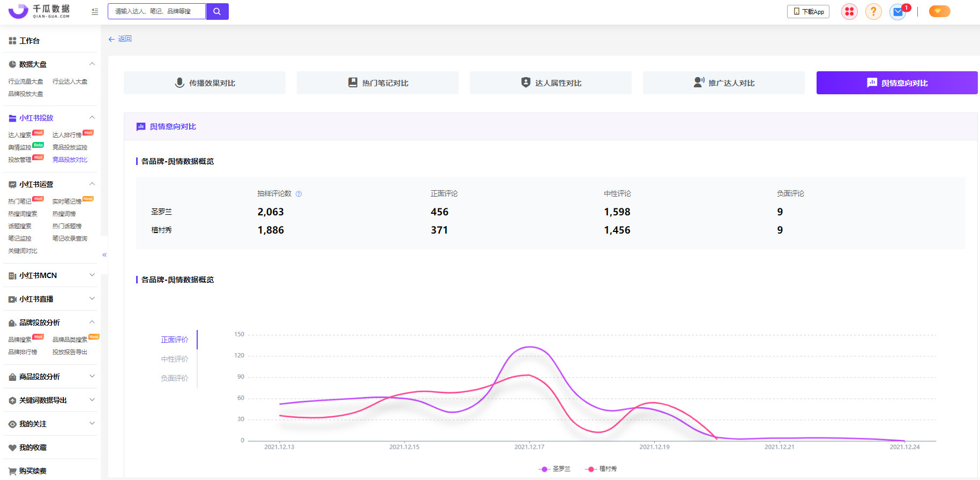Switch to 达人属性对比 tab
Image resolution: width=980 pixels, height=480 pixels.
(x=551, y=83)
